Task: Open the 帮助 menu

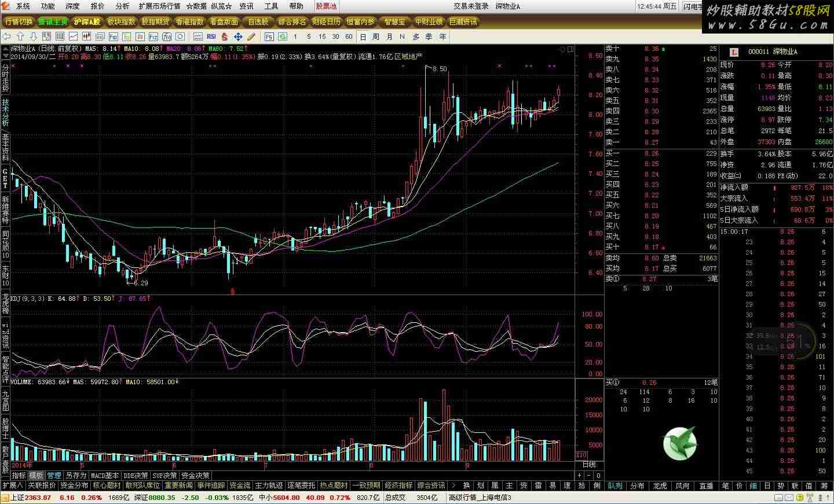Action: 296,6
